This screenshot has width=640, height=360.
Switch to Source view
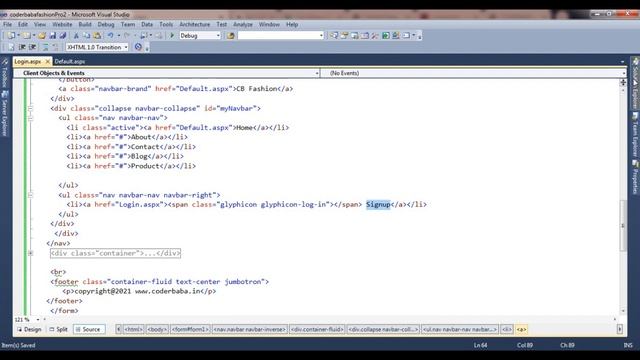click(x=88, y=329)
